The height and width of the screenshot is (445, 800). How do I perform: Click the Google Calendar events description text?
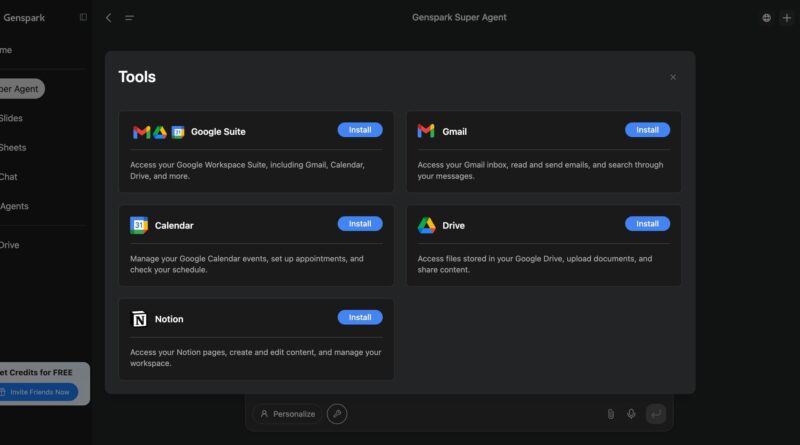(x=247, y=264)
